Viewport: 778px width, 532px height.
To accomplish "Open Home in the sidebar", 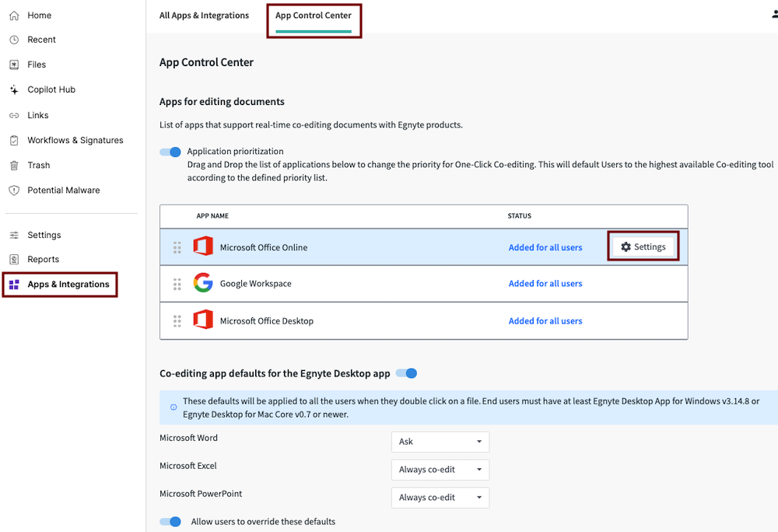I will click(39, 16).
